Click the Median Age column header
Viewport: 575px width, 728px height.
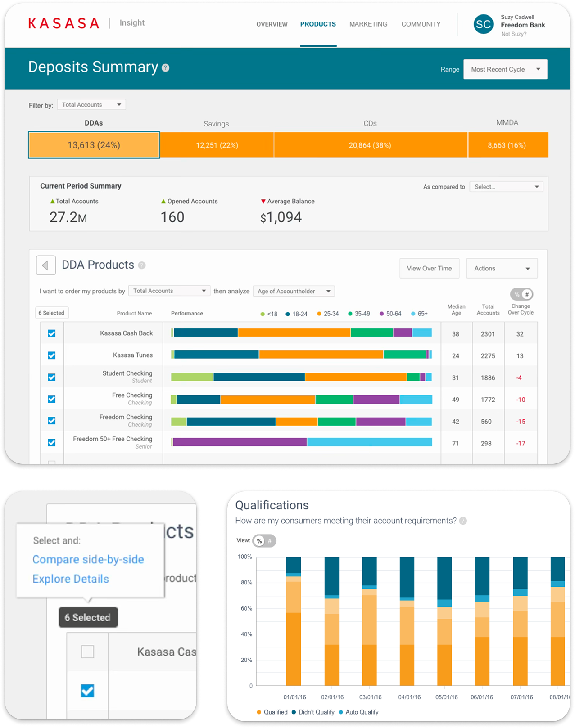pyautogui.click(x=456, y=310)
